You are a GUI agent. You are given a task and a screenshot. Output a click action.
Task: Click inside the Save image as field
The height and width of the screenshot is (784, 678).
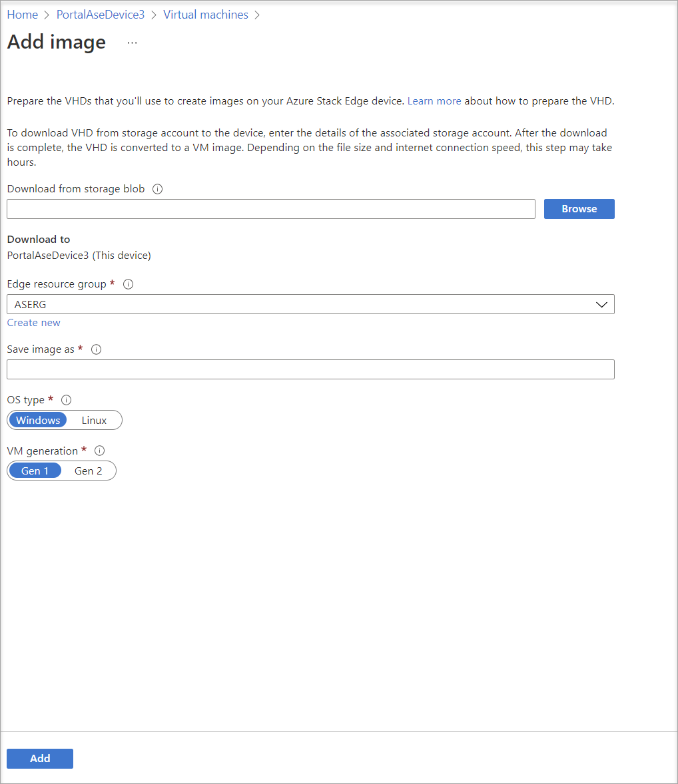pyautogui.click(x=310, y=369)
